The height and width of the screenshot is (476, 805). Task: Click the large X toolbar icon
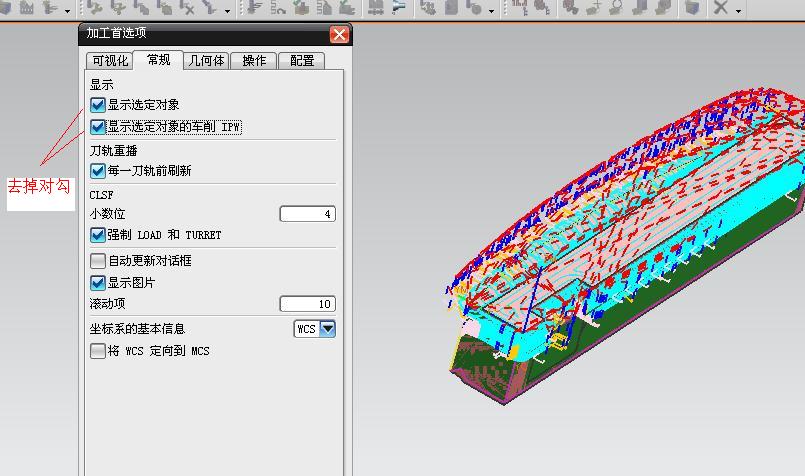click(721, 7)
